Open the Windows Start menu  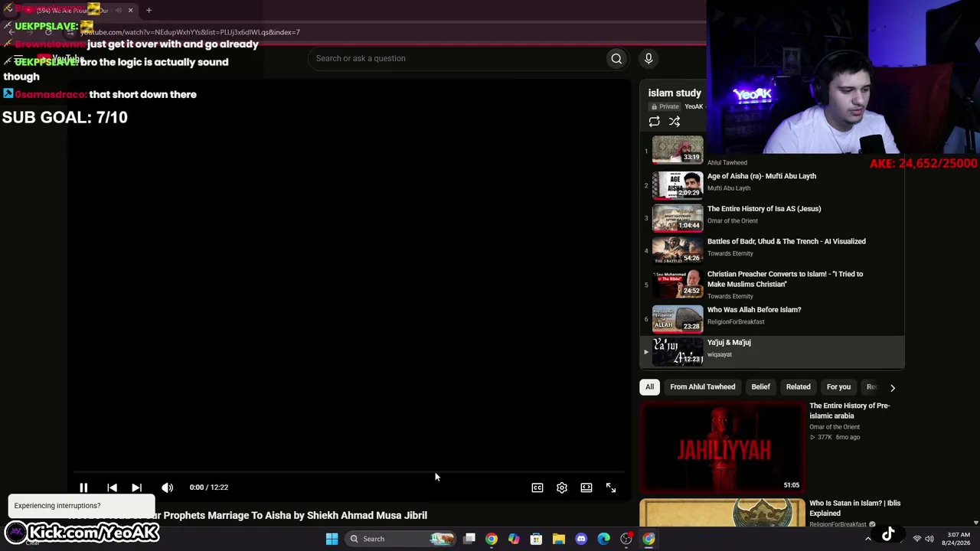pyautogui.click(x=332, y=539)
